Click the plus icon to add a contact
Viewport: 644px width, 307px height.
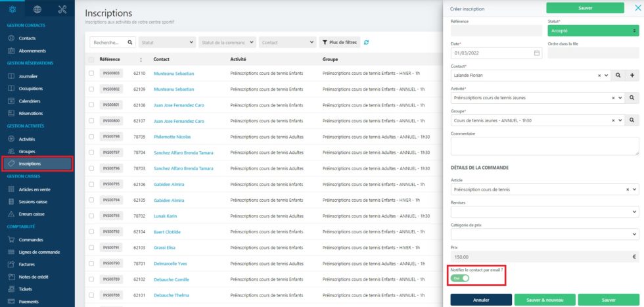tap(632, 76)
